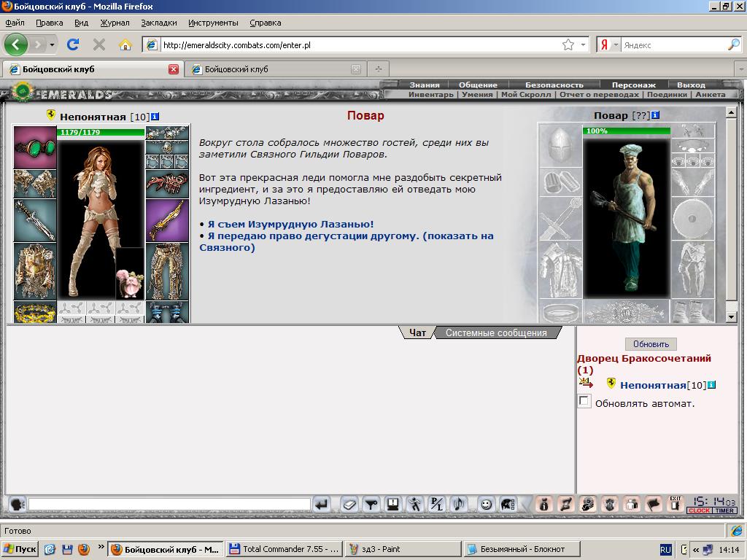Open Непонятная[10] in the room list
This screenshot has width=747, height=560.
tap(653, 385)
